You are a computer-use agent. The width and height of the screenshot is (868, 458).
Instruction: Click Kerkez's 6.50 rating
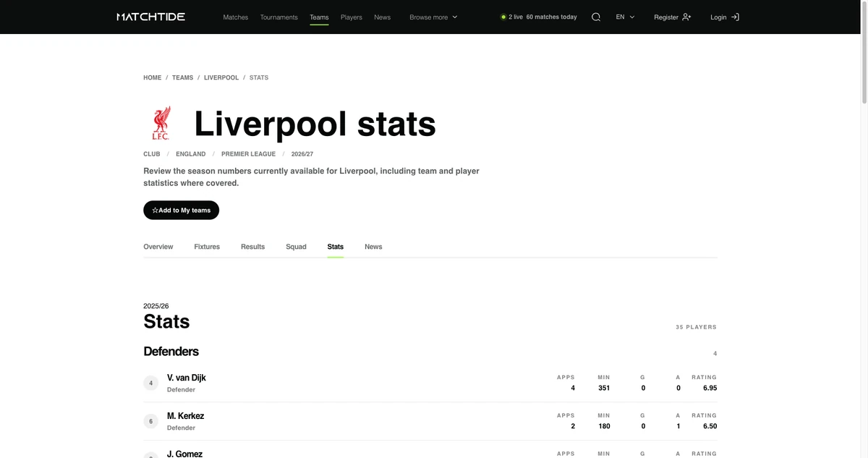710,426
